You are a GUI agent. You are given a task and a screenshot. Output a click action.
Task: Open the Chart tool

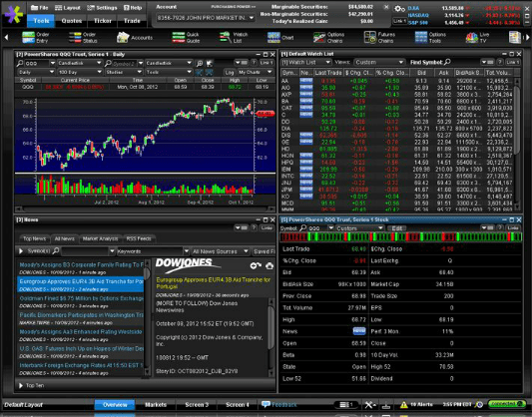pos(280,37)
